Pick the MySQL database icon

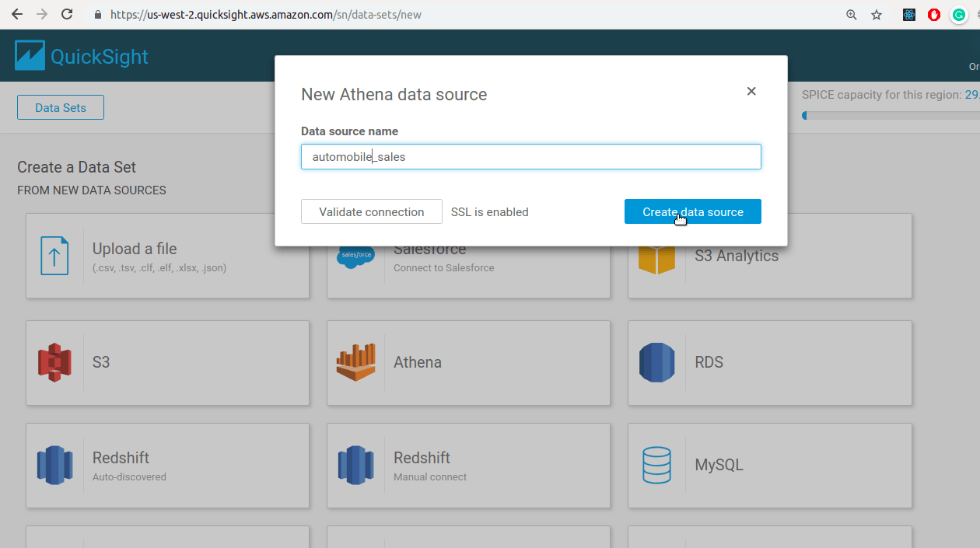657,465
